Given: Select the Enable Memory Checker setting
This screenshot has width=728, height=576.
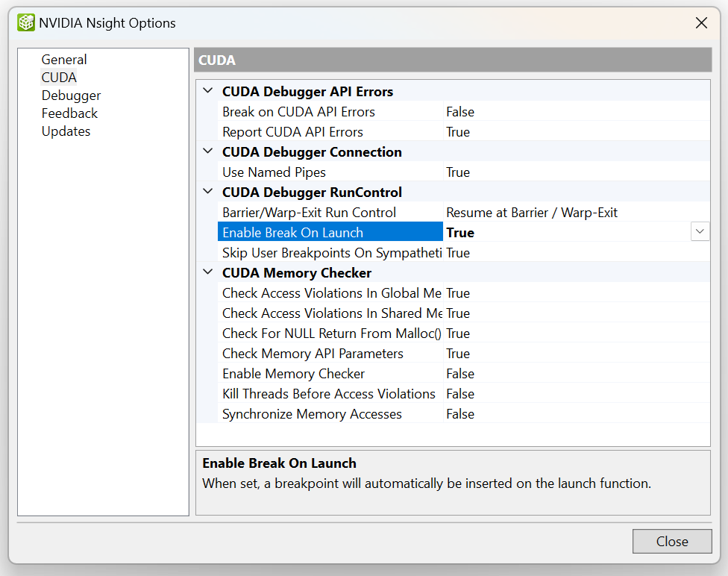Looking at the screenshot, I should 293,373.
